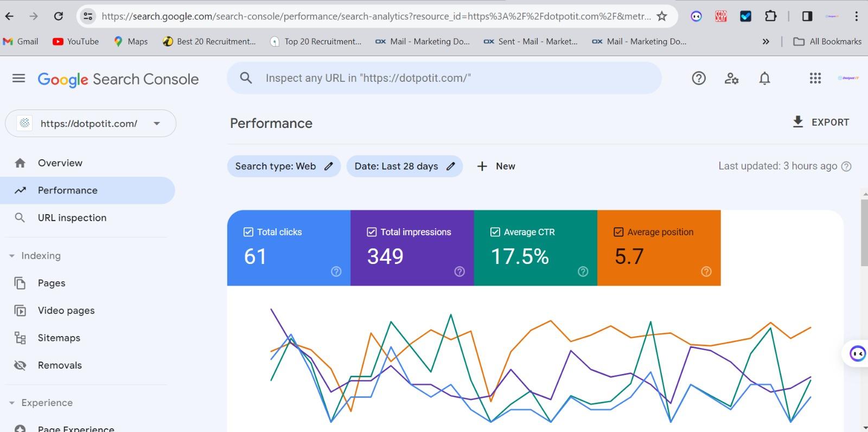Open the Google Search Console hamburger menu
Screen dimensions: 868x432
(x=18, y=79)
